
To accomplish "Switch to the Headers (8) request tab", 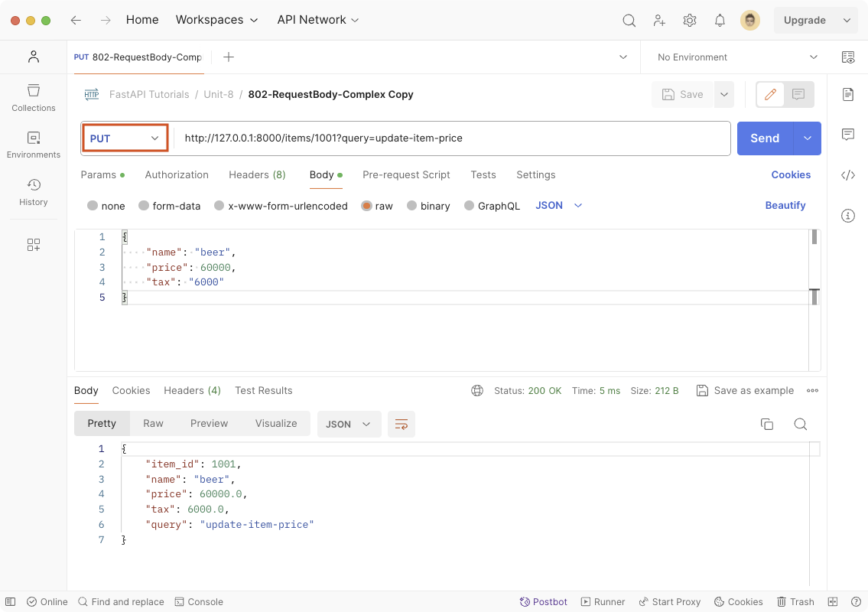I will click(x=257, y=174).
